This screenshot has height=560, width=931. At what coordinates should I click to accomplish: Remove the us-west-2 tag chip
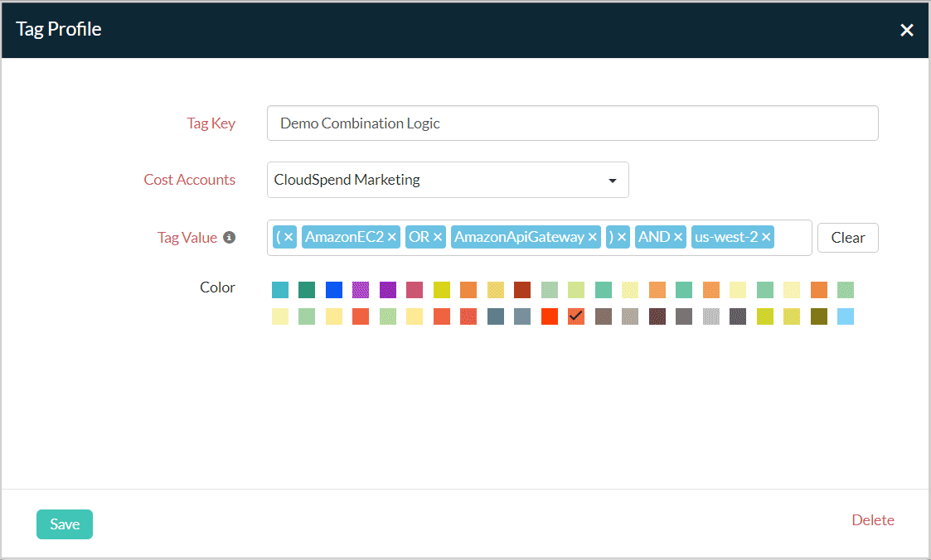tap(766, 238)
